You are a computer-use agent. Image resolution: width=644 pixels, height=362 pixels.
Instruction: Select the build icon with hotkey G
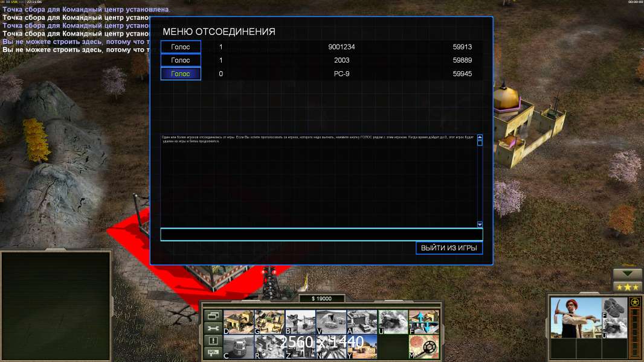click(269, 322)
